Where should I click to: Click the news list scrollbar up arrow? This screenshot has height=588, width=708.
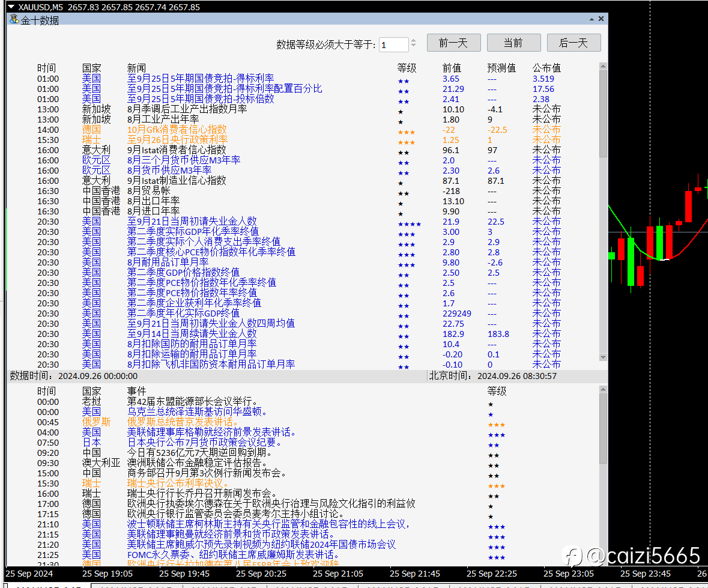click(x=603, y=66)
